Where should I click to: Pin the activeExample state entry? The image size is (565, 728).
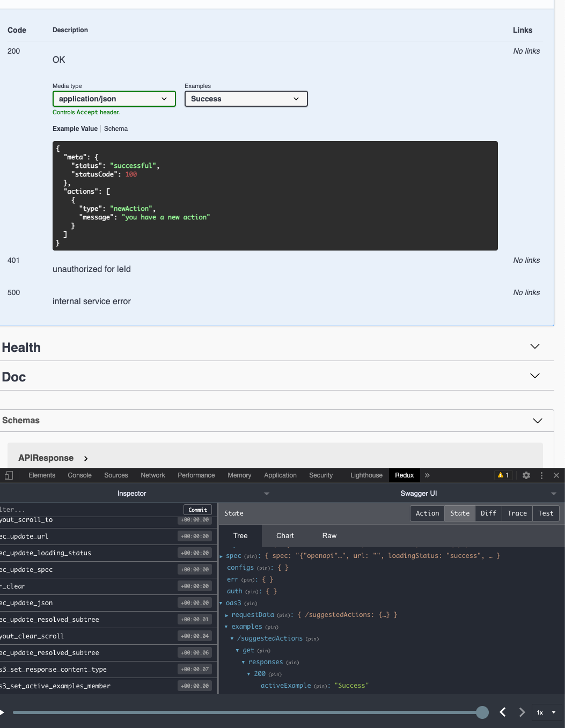coord(320,686)
